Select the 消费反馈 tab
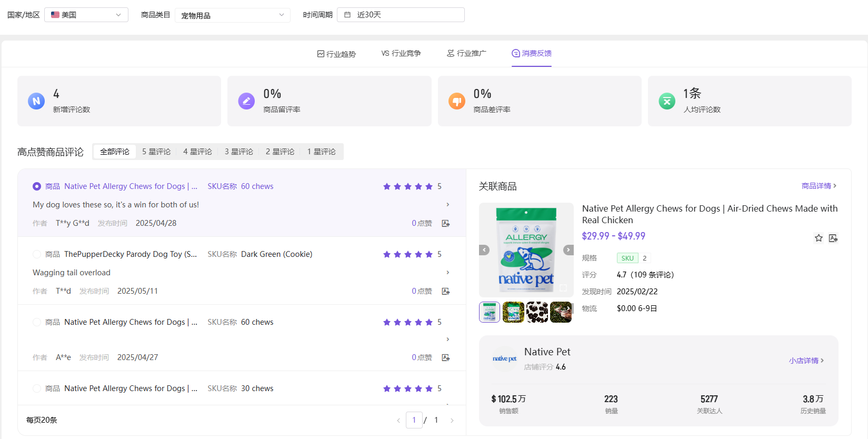 coord(532,53)
